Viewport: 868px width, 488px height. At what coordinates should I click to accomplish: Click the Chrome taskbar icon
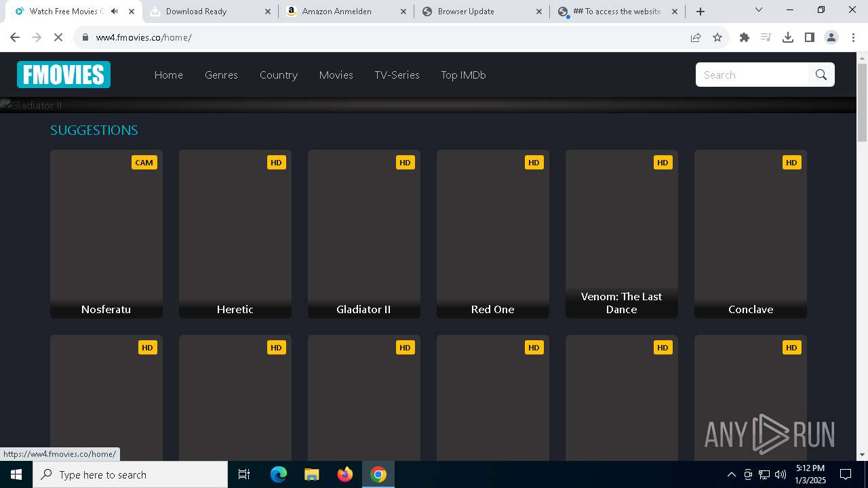pyautogui.click(x=378, y=474)
